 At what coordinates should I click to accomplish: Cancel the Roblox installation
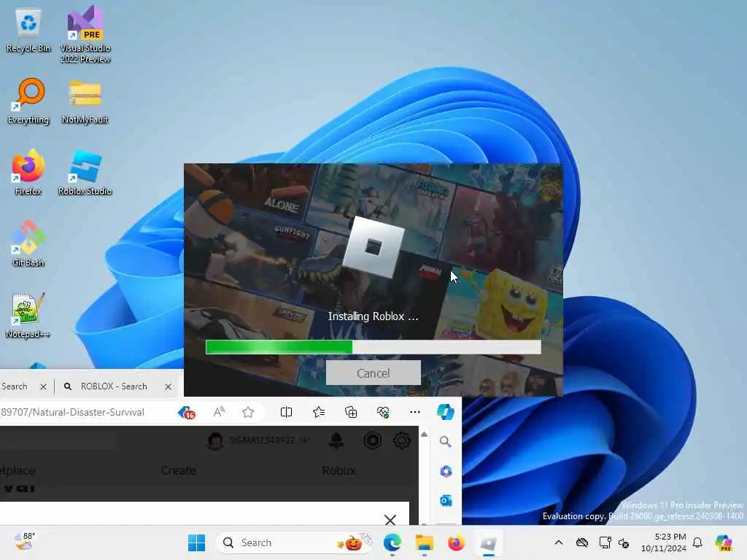[x=373, y=373]
